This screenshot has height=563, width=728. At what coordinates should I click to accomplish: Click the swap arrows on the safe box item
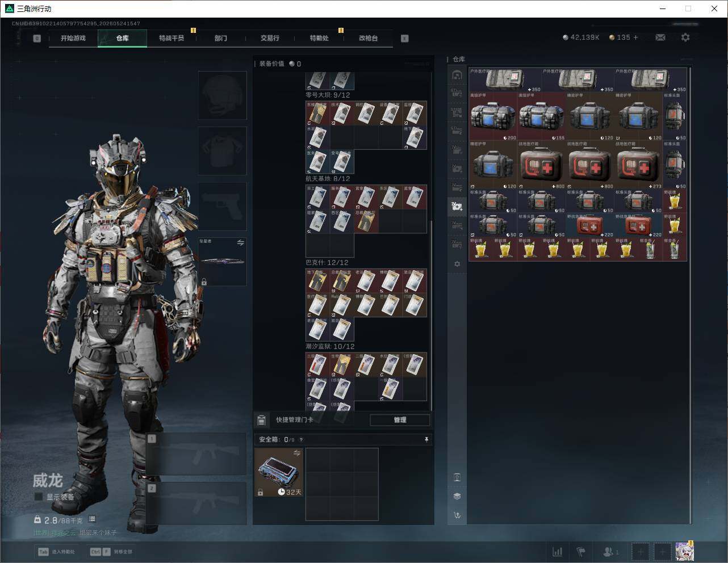[297, 452]
